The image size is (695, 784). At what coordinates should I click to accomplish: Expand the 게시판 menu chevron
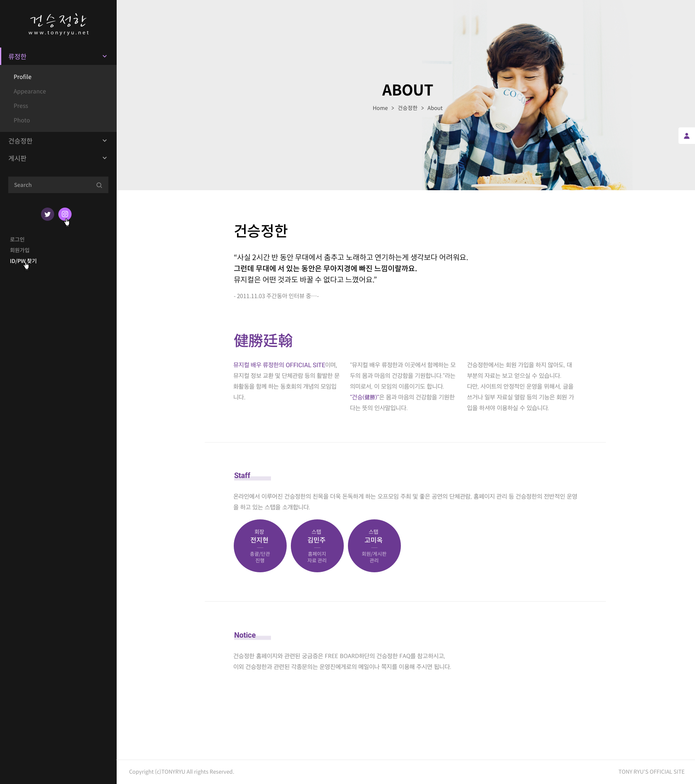coord(105,158)
